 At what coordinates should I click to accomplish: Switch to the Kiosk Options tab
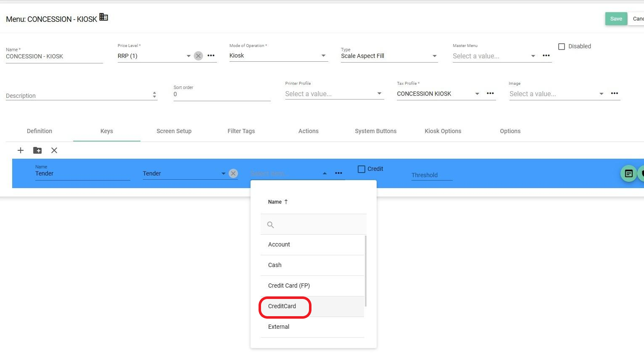[x=443, y=131]
